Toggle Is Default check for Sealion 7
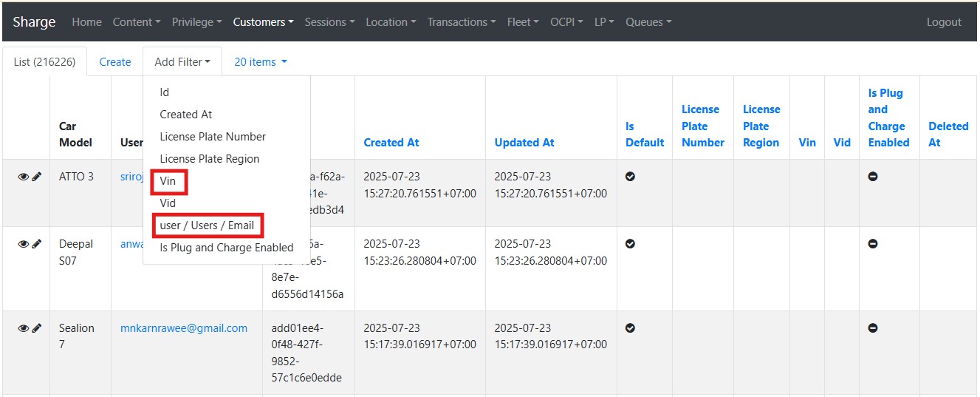980x397 pixels. point(630,328)
